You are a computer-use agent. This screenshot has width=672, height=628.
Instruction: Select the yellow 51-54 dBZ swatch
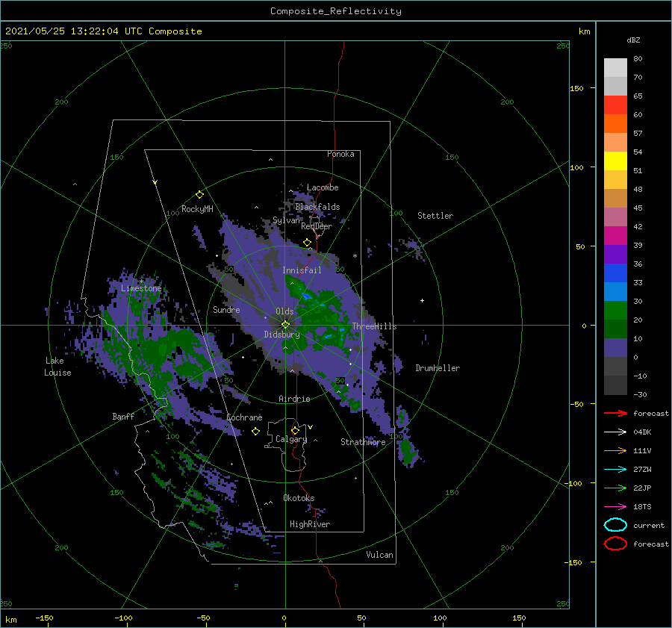click(615, 161)
